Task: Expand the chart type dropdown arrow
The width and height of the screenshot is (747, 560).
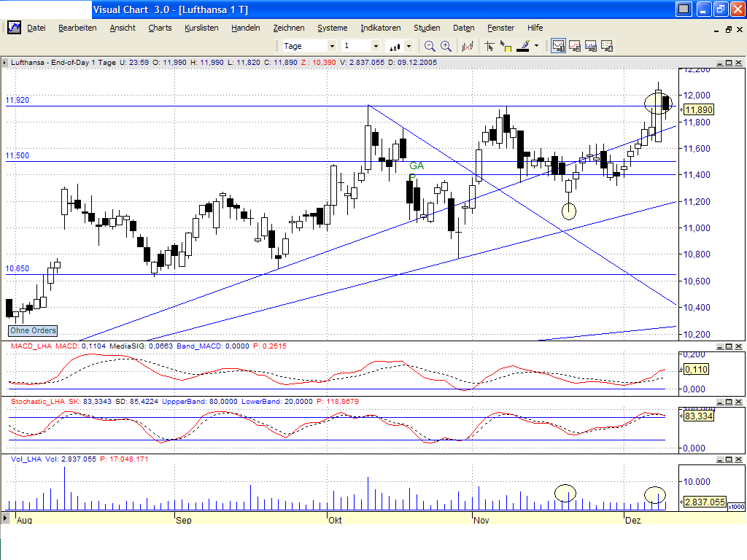Action: click(408, 45)
